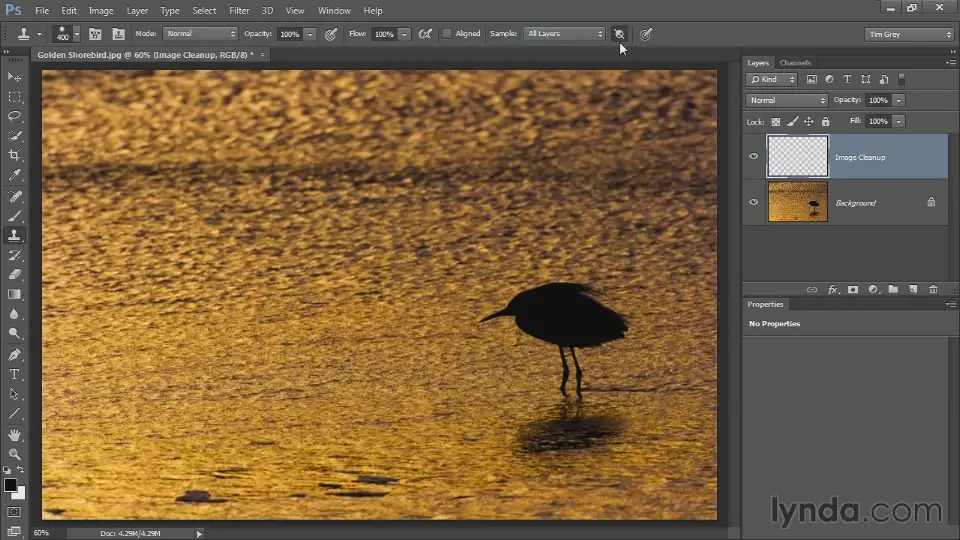Activate the Zoom tool in toolbar

click(15, 454)
